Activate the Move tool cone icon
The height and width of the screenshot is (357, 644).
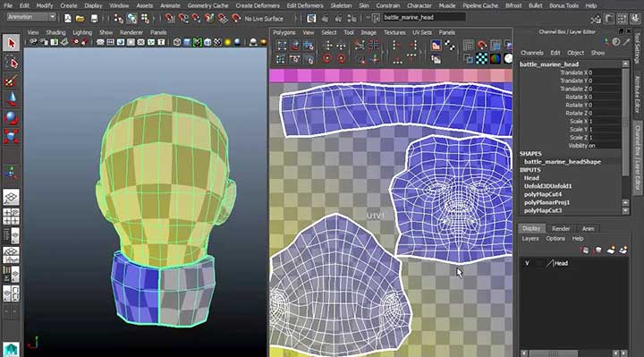click(11, 99)
